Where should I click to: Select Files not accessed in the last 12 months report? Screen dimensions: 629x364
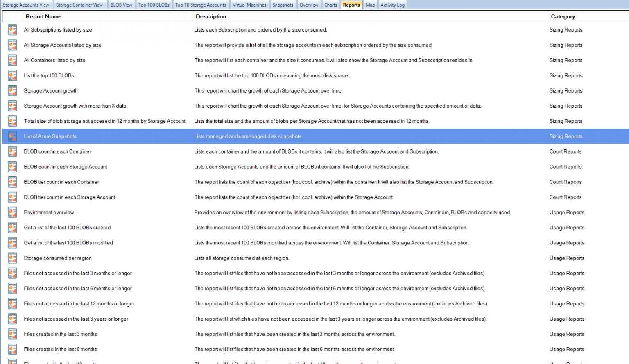(x=79, y=304)
